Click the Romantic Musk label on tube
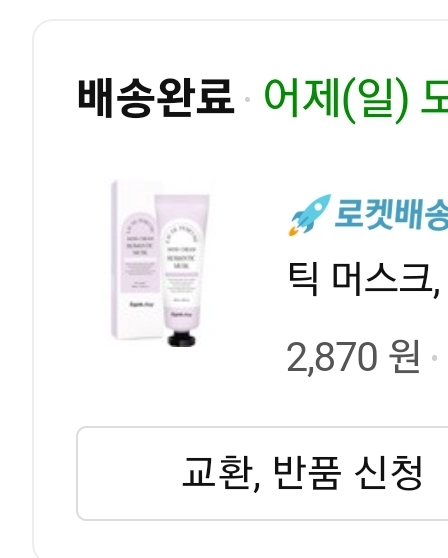This screenshot has width=448, height=558. tap(182, 261)
